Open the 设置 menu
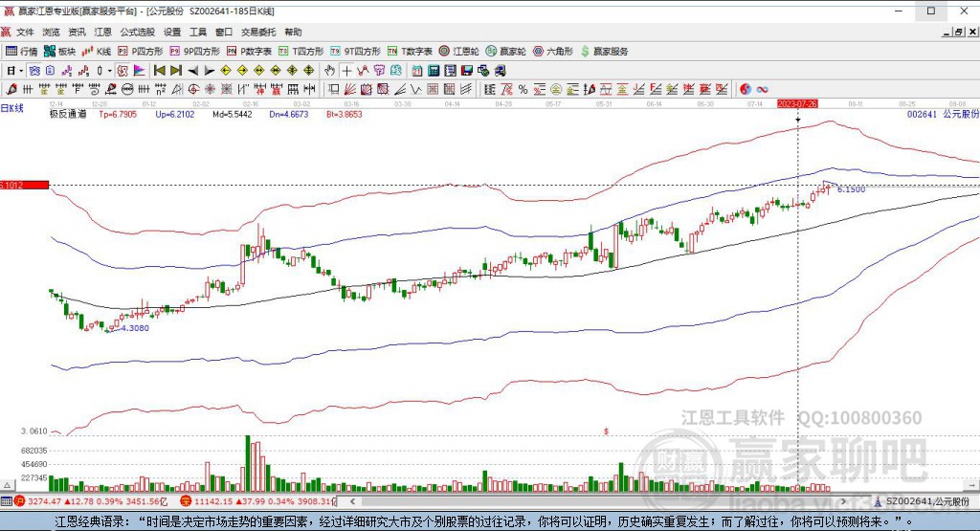 (172, 32)
